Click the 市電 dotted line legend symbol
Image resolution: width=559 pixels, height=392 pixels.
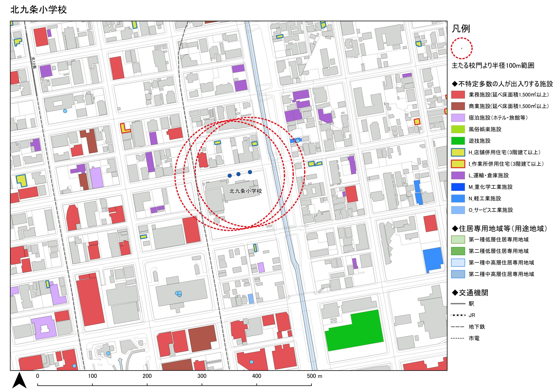click(x=458, y=338)
